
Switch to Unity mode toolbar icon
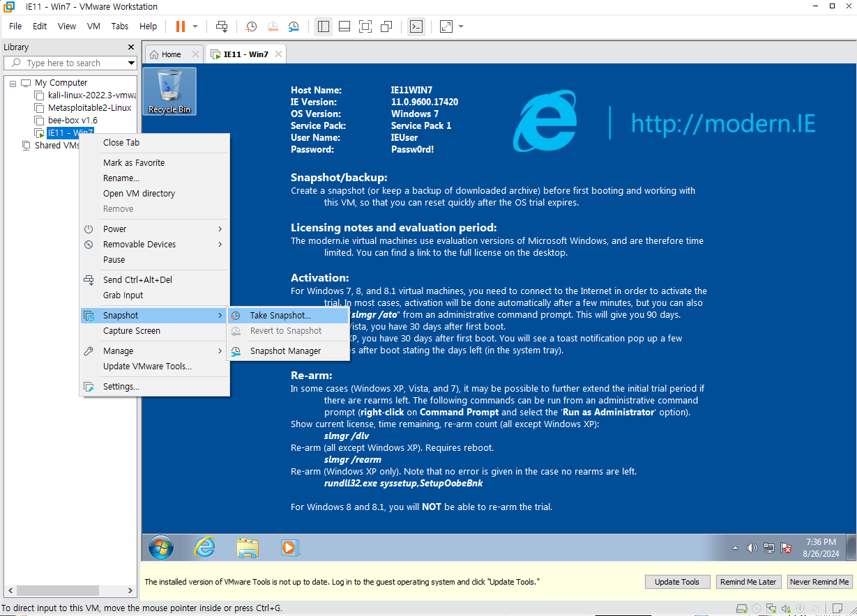(386, 26)
